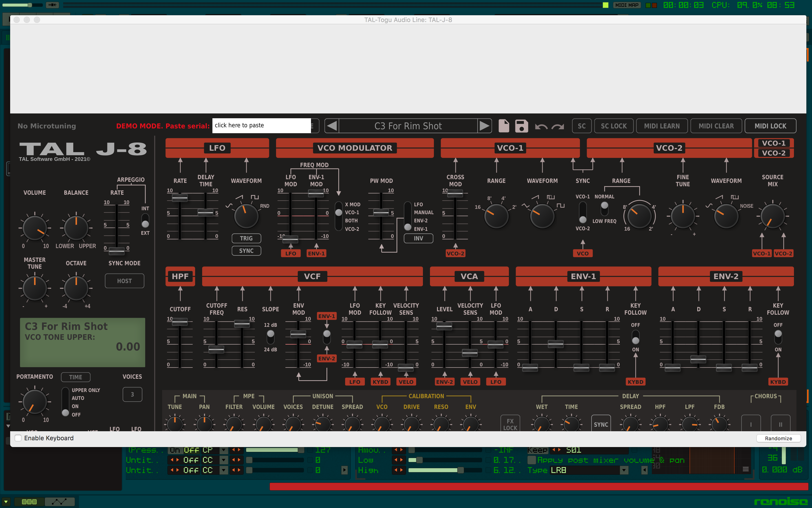Click the VCO-2 RANGE knob
The image size is (812, 508).
(639, 216)
